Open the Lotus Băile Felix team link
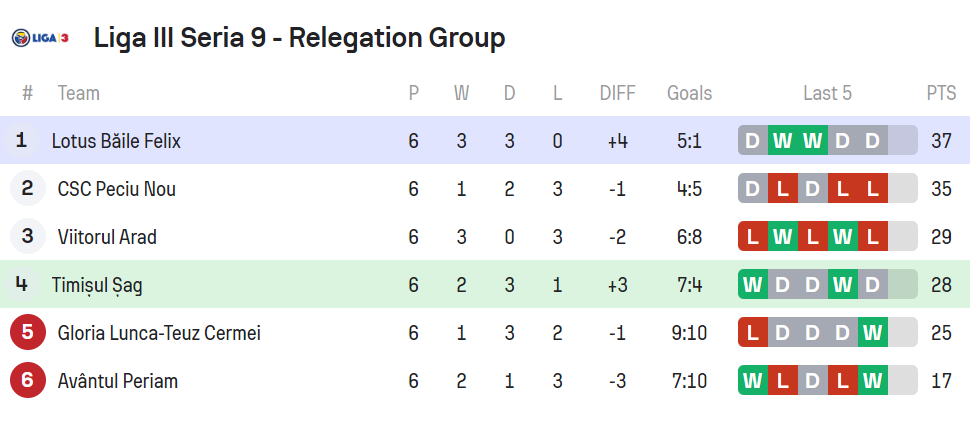 [116, 141]
